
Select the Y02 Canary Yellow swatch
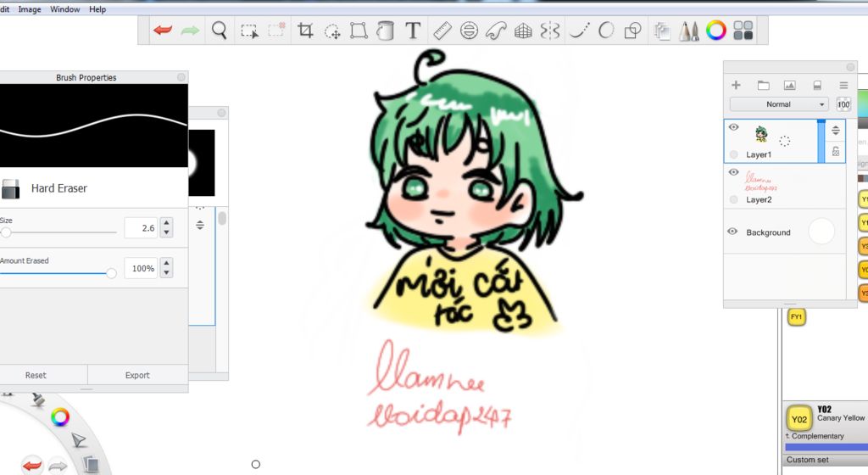coord(798,418)
